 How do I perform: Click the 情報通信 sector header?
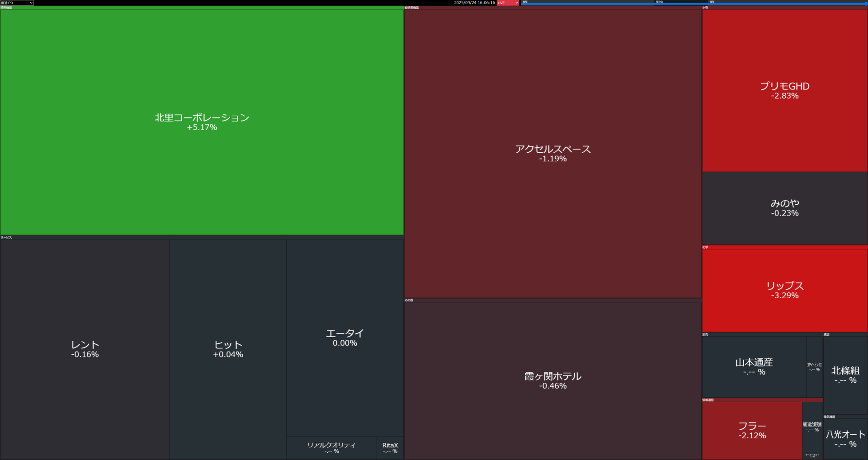708,400
